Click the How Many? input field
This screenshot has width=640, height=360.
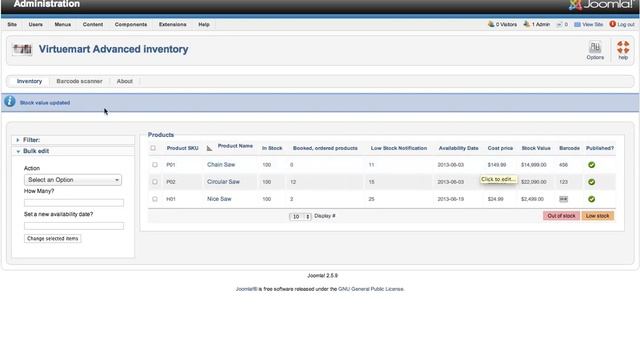[74, 203]
